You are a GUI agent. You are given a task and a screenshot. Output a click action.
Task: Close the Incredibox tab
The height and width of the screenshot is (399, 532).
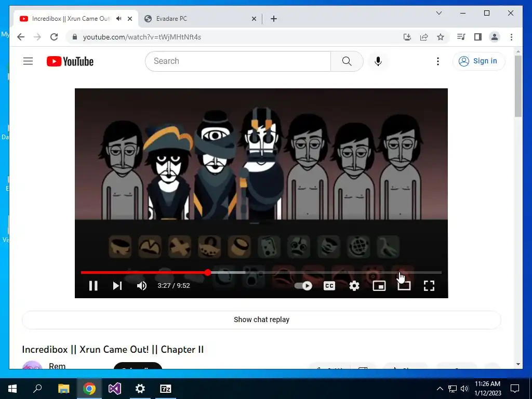(x=129, y=19)
